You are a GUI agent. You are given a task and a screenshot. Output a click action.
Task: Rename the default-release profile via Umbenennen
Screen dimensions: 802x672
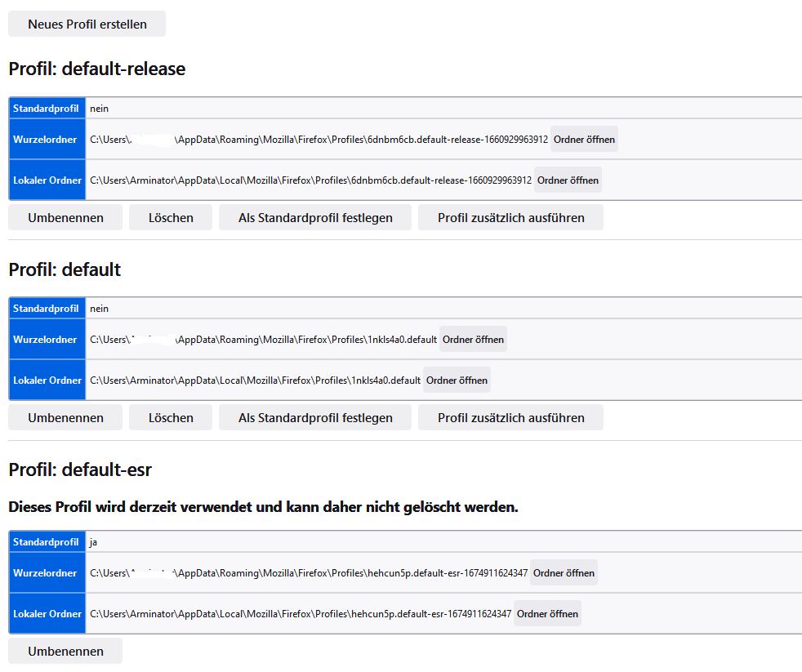point(65,217)
